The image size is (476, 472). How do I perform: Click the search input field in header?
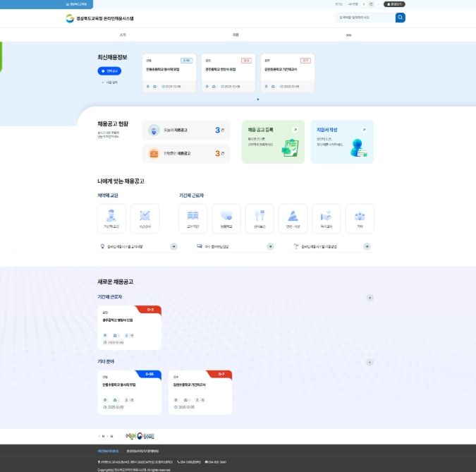tap(364, 18)
